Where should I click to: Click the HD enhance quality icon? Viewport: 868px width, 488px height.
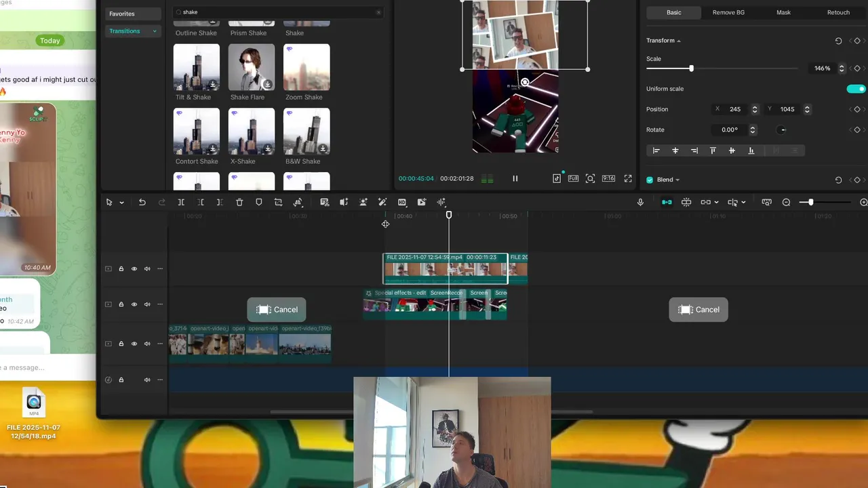pos(402,202)
